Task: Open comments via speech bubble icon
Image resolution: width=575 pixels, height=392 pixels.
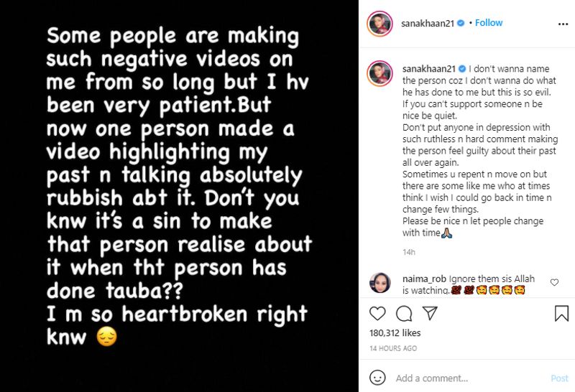Action: [x=404, y=314]
